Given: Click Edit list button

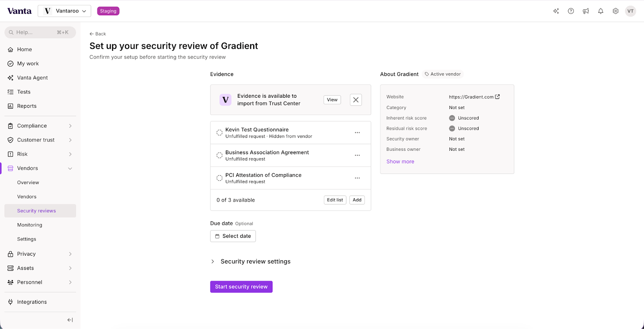Looking at the screenshot, I should click(x=335, y=200).
